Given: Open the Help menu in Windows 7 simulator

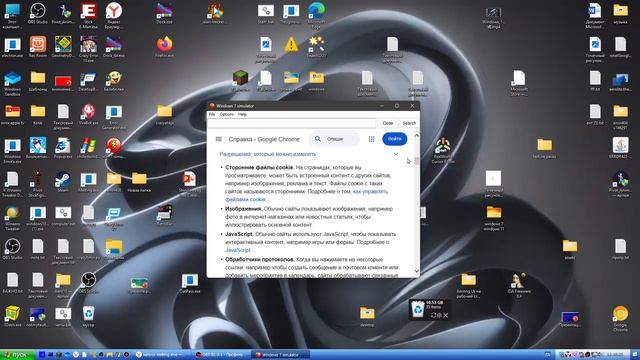Looking at the screenshot, I should tap(242, 115).
